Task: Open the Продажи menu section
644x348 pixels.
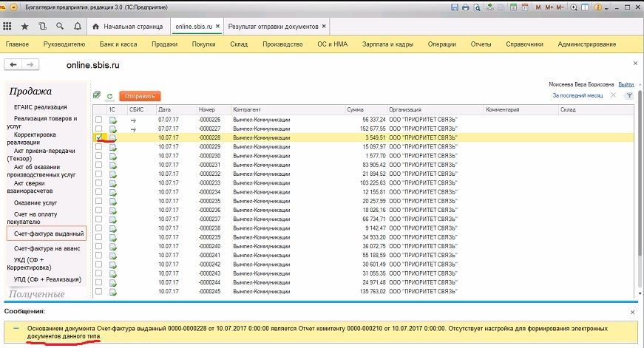Action: pos(164,44)
